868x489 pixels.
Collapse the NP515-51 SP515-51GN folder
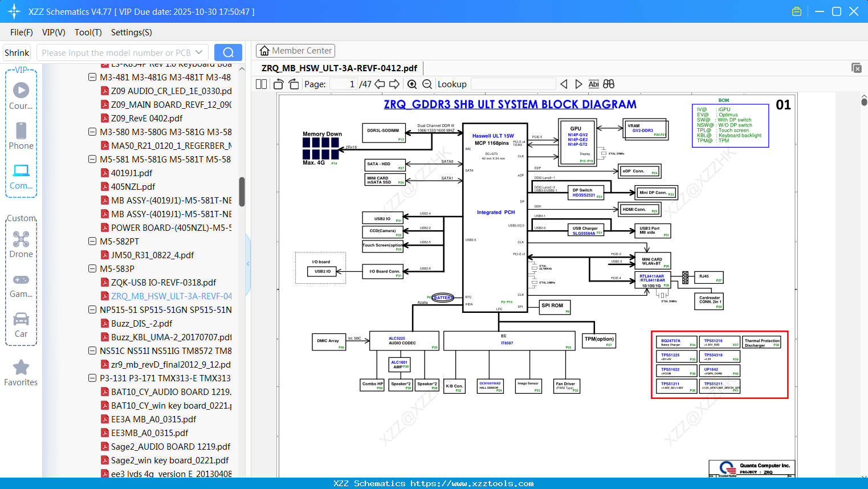click(92, 309)
